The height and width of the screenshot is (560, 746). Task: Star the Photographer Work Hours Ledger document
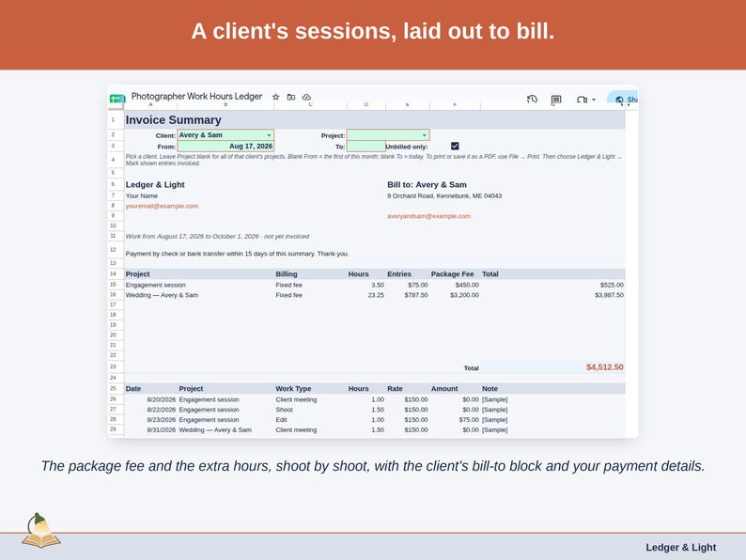[275, 97]
